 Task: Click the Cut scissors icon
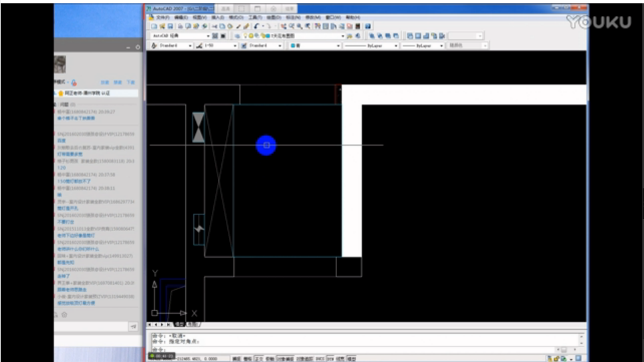pos(215,26)
